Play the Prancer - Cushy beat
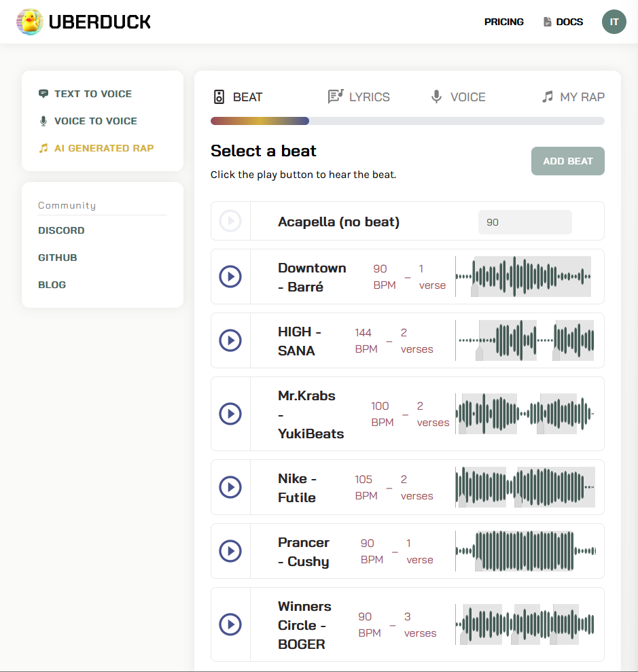The width and height of the screenshot is (638, 672). 230,551
